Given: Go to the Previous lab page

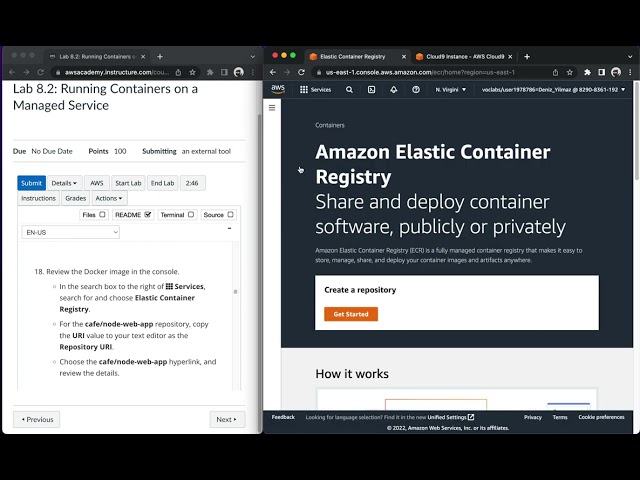Looking at the screenshot, I should 37,419.
